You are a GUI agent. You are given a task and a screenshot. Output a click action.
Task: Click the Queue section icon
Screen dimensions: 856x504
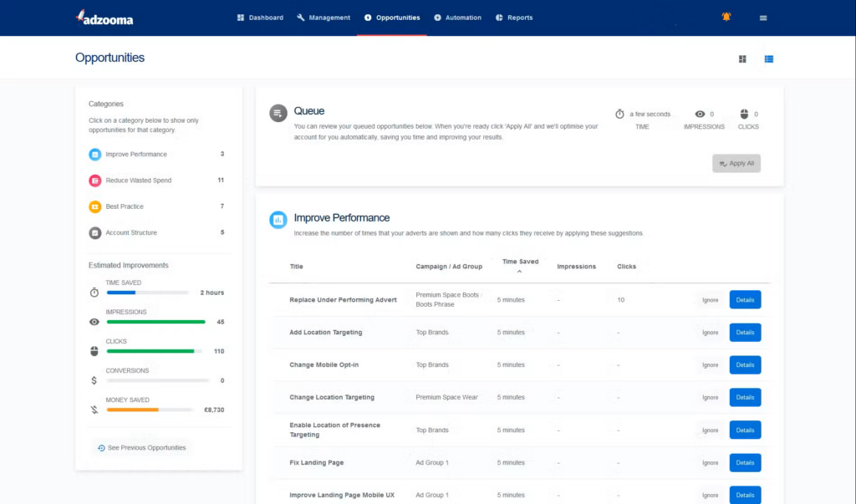click(x=278, y=113)
